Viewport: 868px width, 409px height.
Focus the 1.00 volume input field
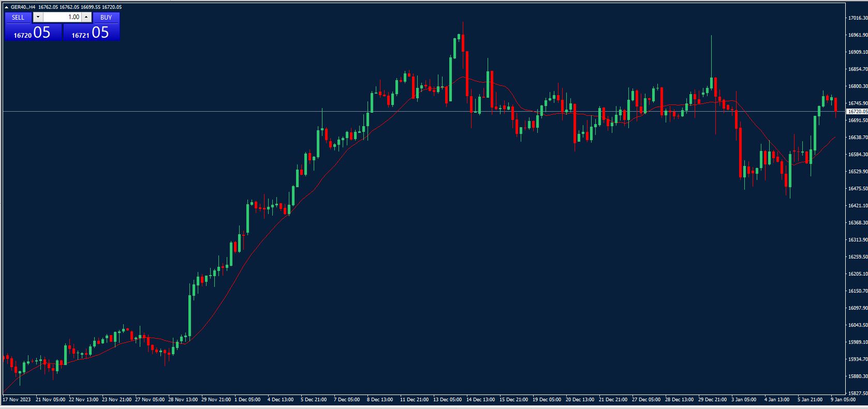point(62,17)
